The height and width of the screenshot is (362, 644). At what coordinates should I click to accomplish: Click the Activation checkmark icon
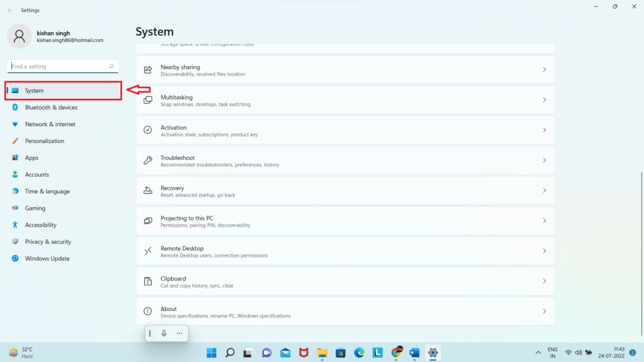click(148, 130)
